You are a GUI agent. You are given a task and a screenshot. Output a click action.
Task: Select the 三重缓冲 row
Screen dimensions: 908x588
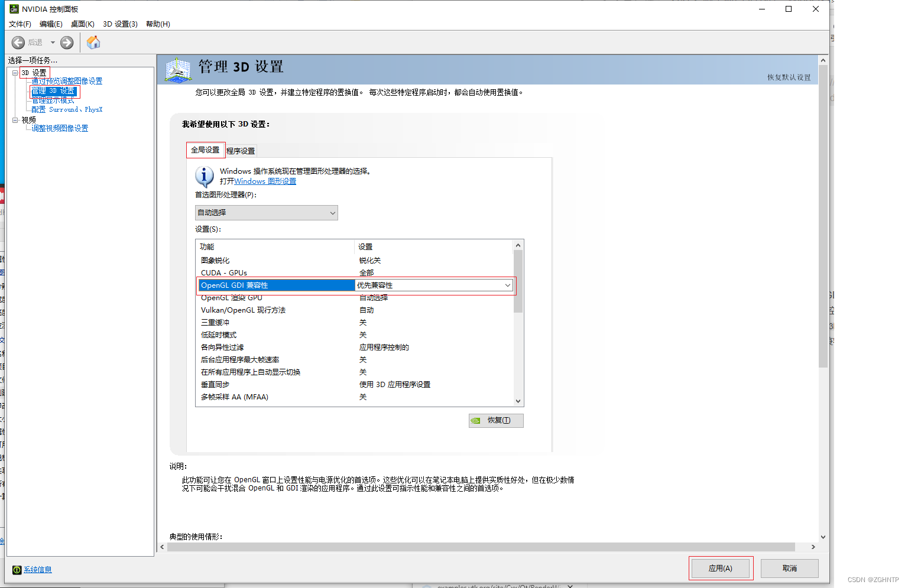coord(354,323)
